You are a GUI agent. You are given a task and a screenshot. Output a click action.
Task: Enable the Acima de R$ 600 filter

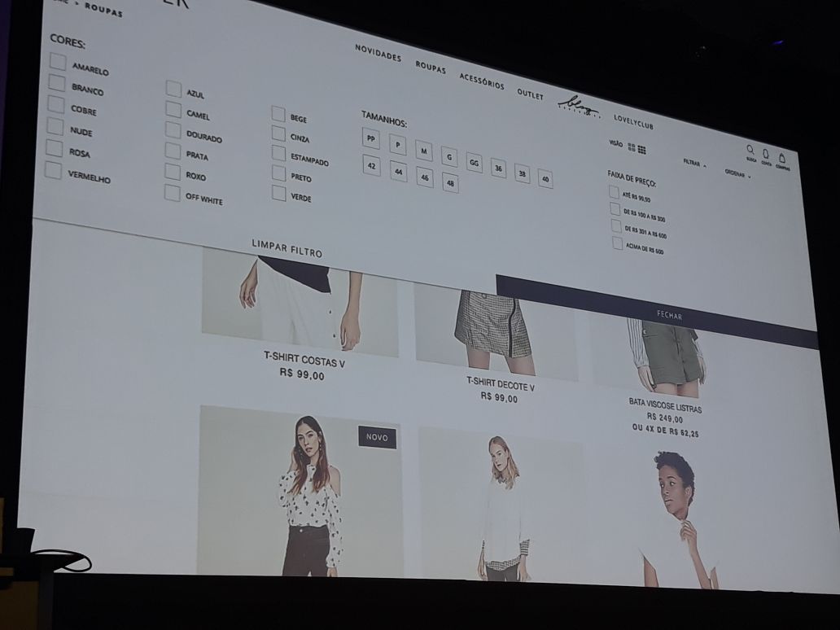[x=618, y=243]
